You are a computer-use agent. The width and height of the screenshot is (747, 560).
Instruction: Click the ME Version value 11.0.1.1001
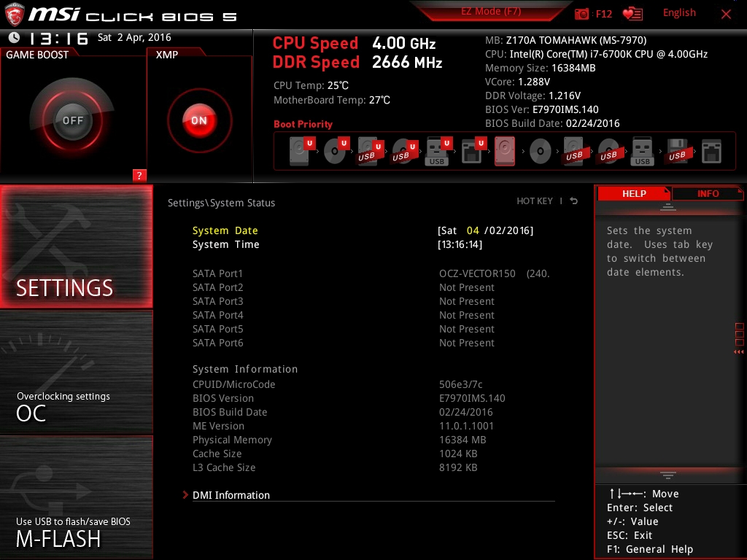[466, 426]
